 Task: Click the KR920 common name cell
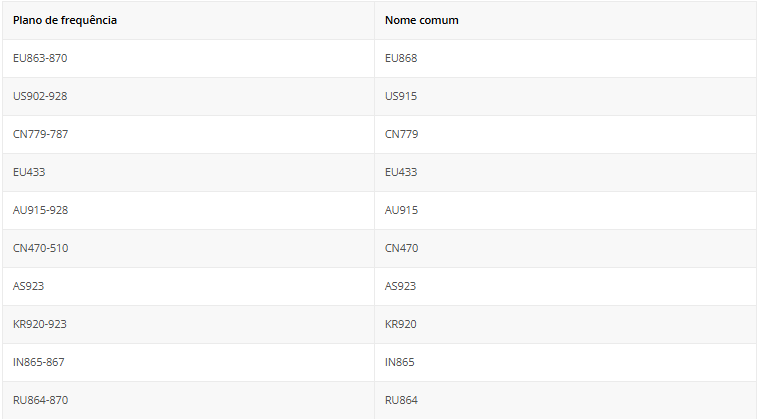(401, 324)
